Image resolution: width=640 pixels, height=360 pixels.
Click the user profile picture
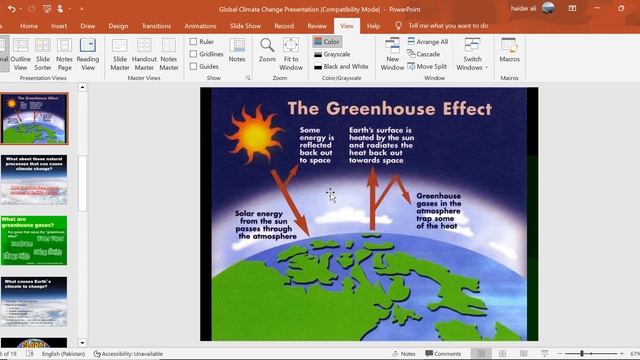pyautogui.click(x=548, y=8)
